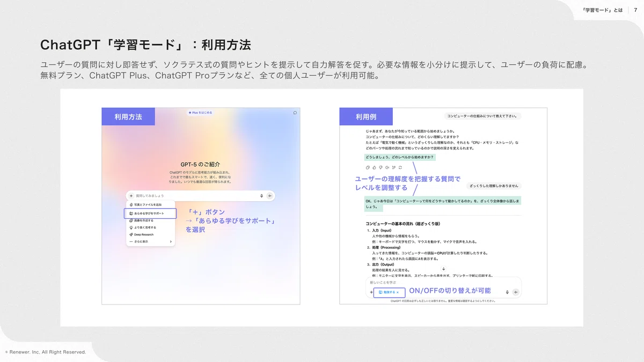Click the plus button beside 質問してみましょう

(x=131, y=196)
